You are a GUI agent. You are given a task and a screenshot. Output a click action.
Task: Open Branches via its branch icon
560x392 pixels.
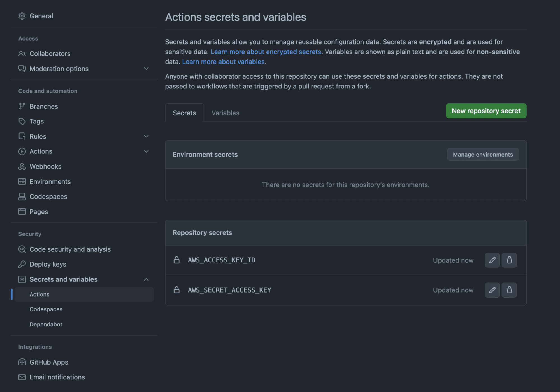(22, 106)
